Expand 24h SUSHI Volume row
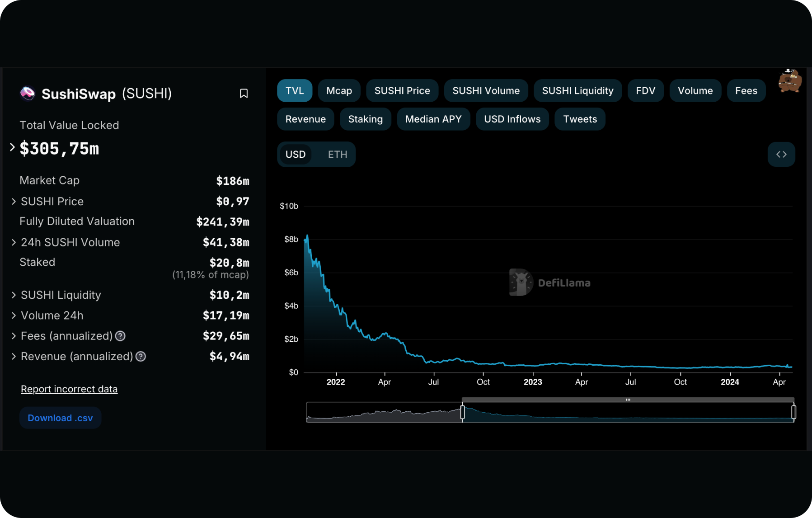This screenshot has width=812, height=518. tap(14, 243)
